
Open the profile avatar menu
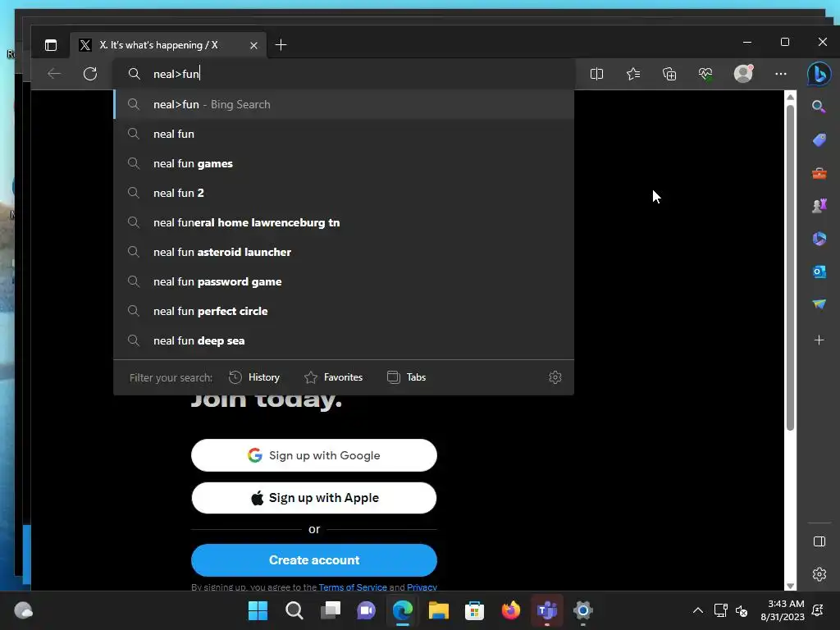click(743, 73)
